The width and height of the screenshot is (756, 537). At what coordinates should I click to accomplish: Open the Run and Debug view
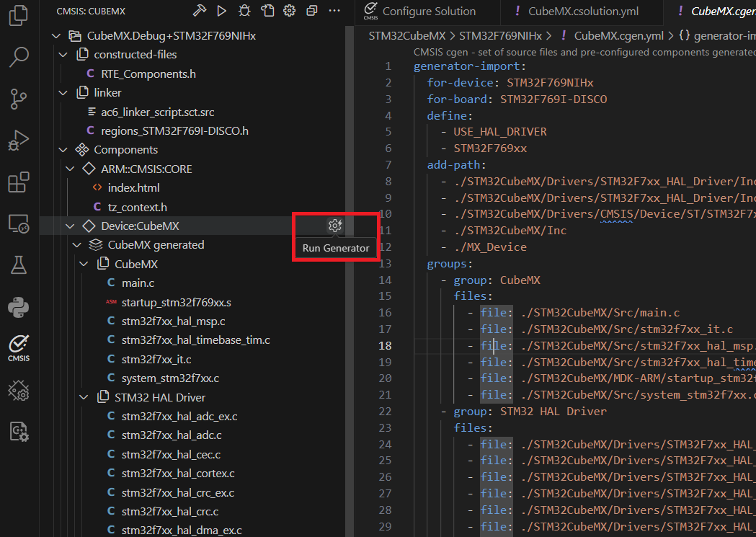point(18,141)
